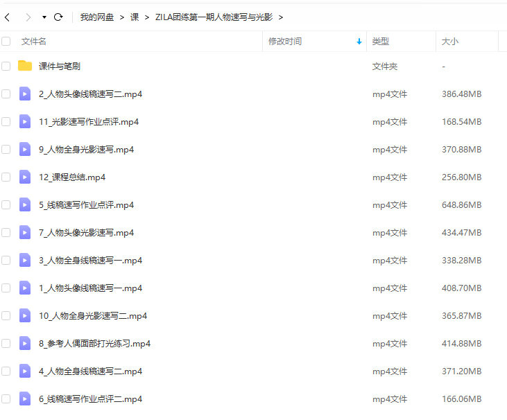Refresh the current folder listing
This screenshot has width=507, height=420.
[58, 17]
